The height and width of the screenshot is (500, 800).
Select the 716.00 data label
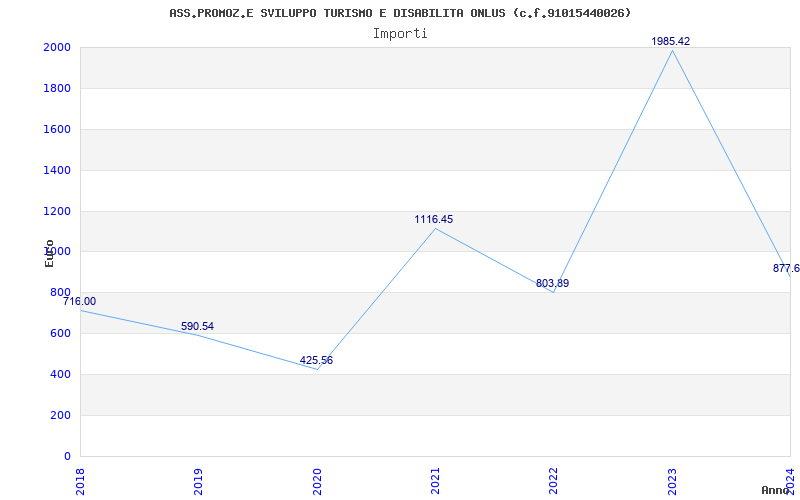pos(79,302)
